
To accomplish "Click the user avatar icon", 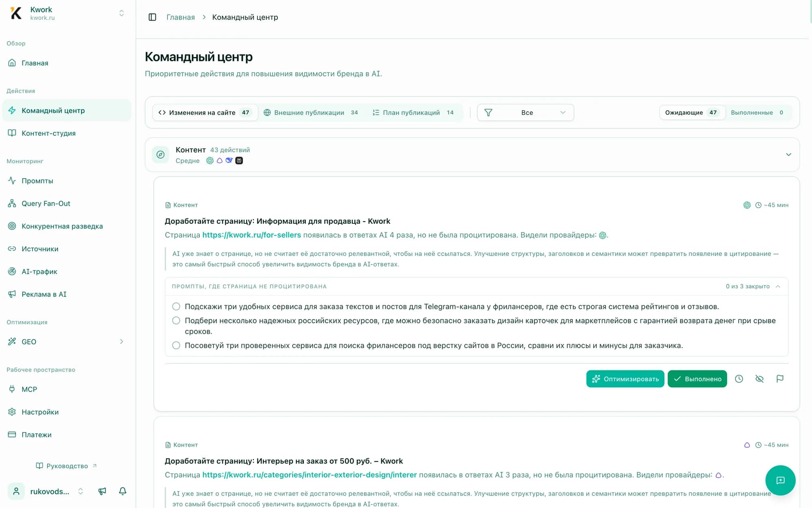I will pos(16,491).
